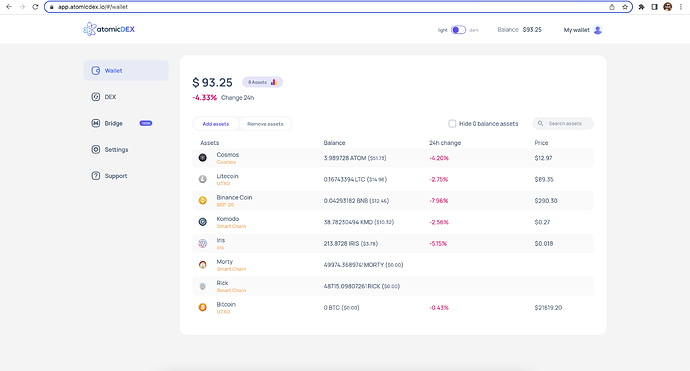Click the Remove assets button

pyautogui.click(x=265, y=124)
